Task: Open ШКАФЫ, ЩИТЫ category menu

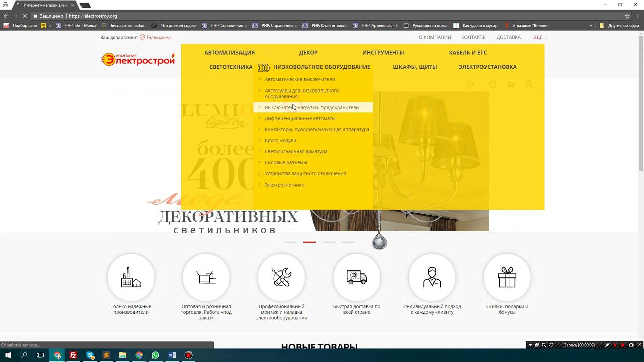Action: [x=415, y=67]
